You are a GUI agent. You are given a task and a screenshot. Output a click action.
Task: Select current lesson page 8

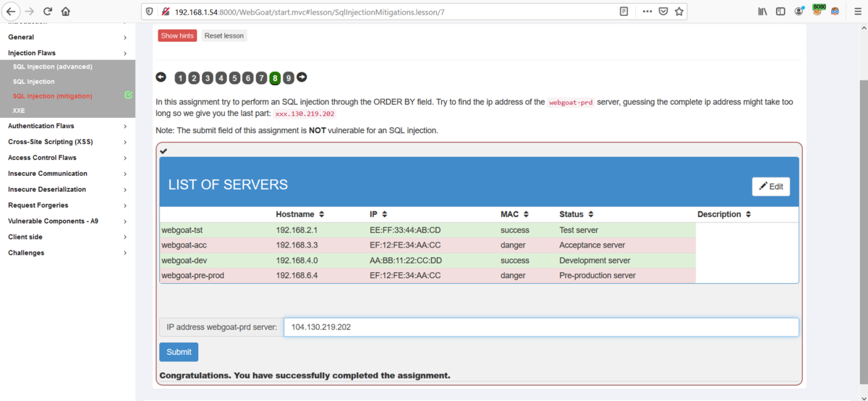tap(275, 78)
